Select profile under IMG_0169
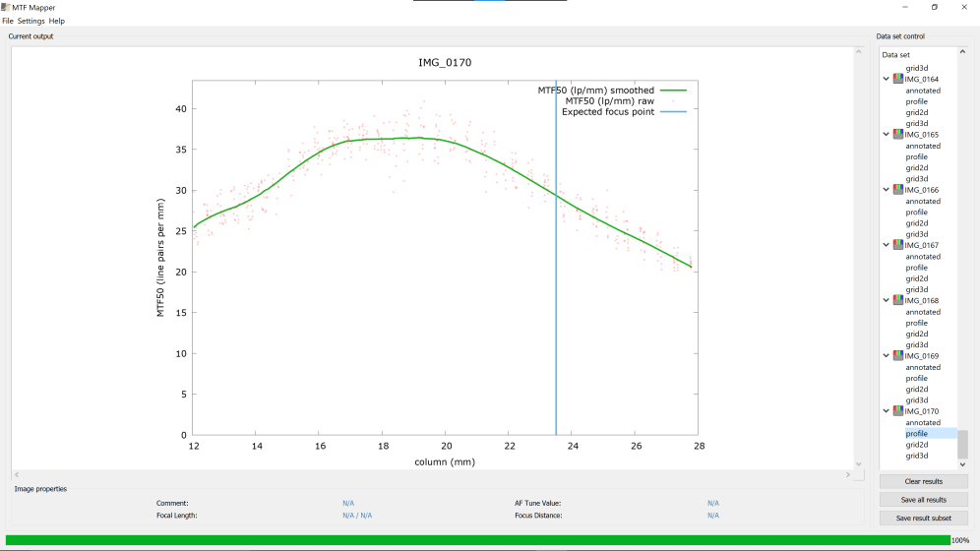 [917, 379]
